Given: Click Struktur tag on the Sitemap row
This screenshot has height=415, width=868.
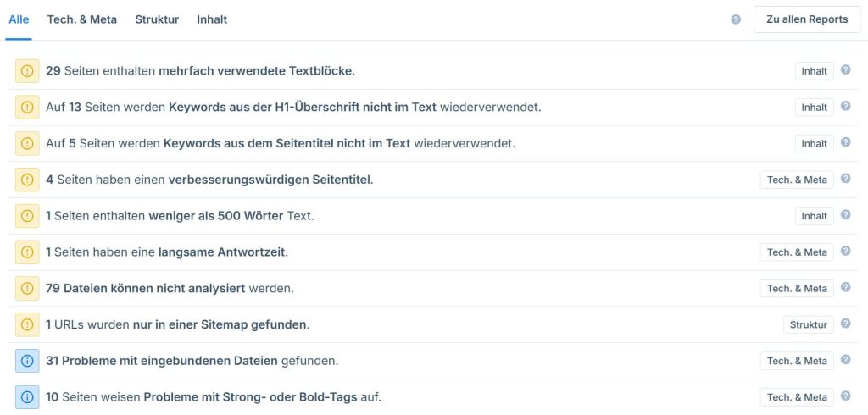Looking at the screenshot, I should pyautogui.click(x=808, y=324).
